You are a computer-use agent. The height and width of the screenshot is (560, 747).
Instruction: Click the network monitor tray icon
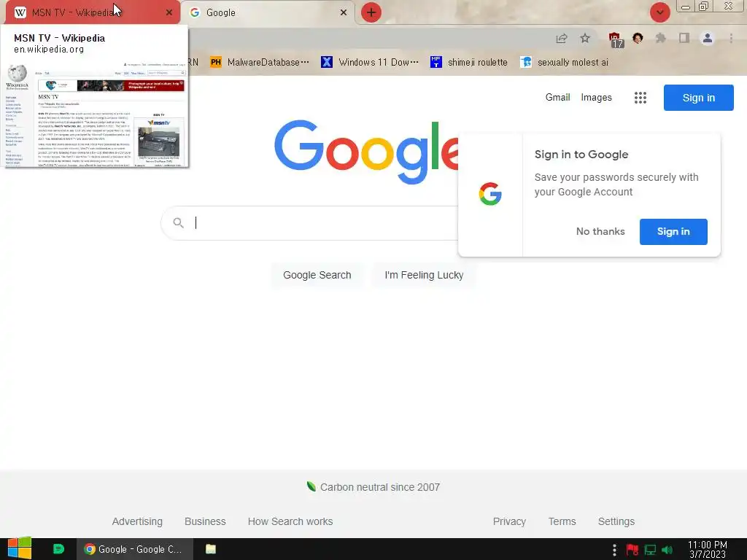tap(650, 550)
